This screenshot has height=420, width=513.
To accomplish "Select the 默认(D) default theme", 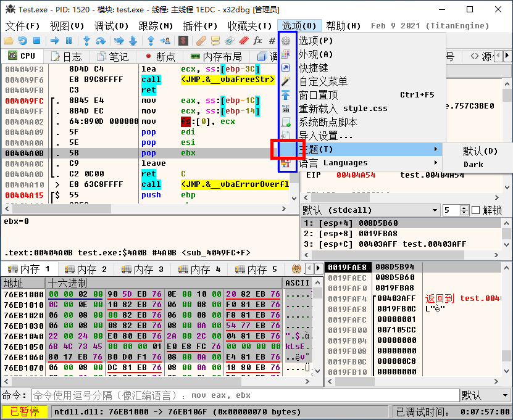I will (480, 151).
